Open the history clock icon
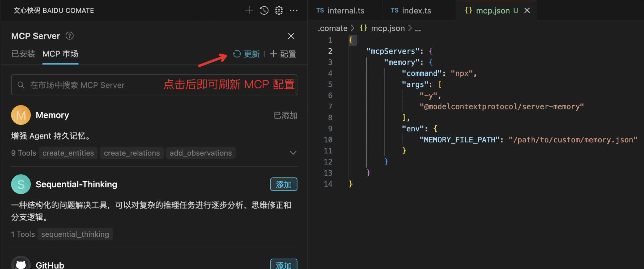Screen dimensions: 644x269 264,10
